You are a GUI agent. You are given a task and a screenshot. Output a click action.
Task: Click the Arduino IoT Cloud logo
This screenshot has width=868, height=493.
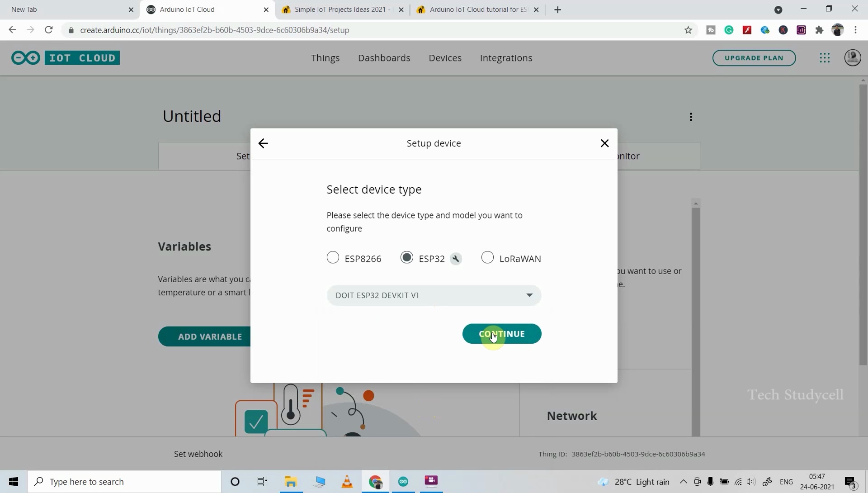(x=66, y=58)
